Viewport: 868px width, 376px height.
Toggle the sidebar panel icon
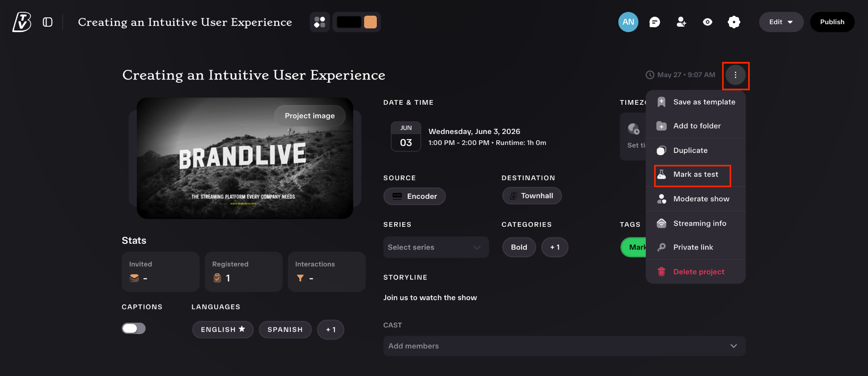48,22
